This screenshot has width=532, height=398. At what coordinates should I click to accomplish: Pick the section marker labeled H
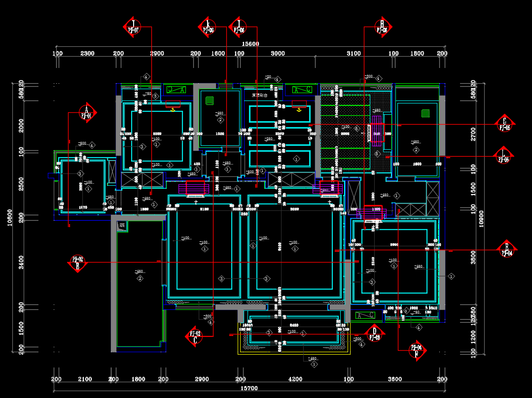click(383, 27)
